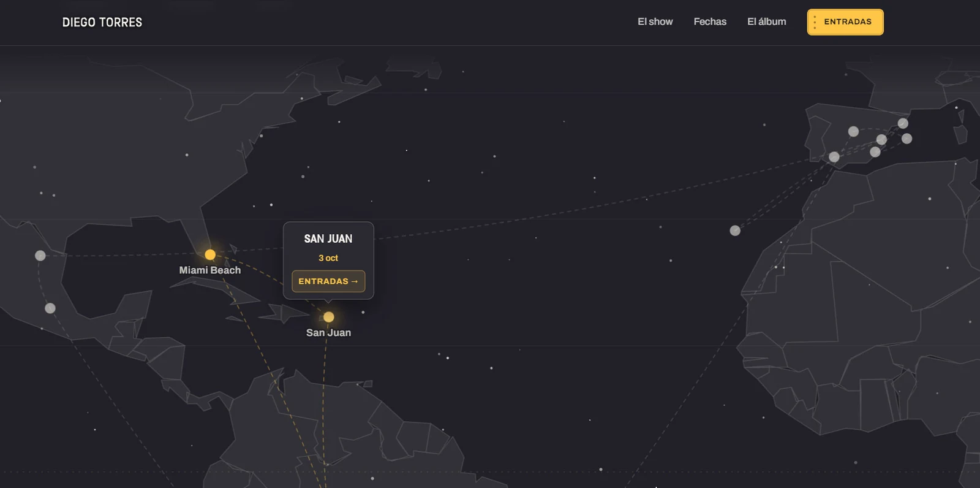Image resolution: width=980 pixels, height=488 pixels.
Task: Select the yellow San Juan map marker
Action: coord(329,317)
